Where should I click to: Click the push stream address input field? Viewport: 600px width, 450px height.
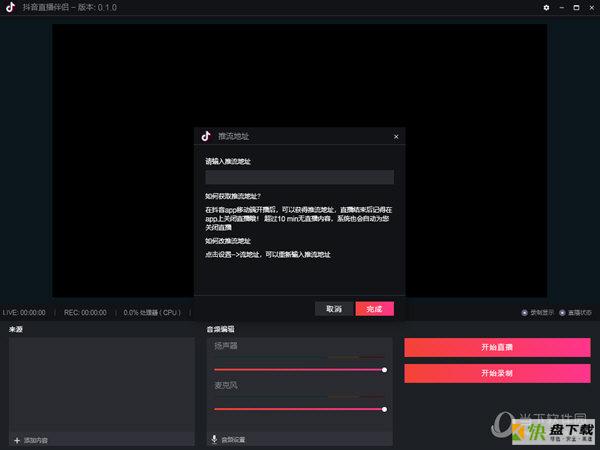click(299, 177)
